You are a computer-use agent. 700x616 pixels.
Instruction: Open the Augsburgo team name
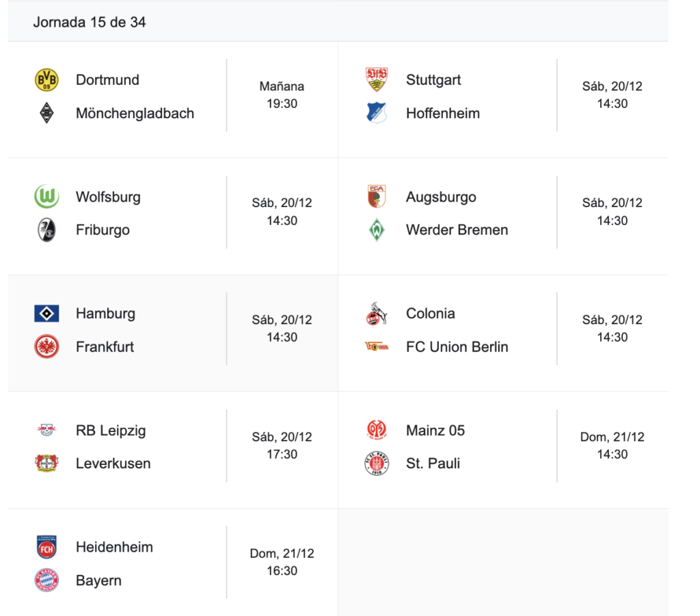441,197
